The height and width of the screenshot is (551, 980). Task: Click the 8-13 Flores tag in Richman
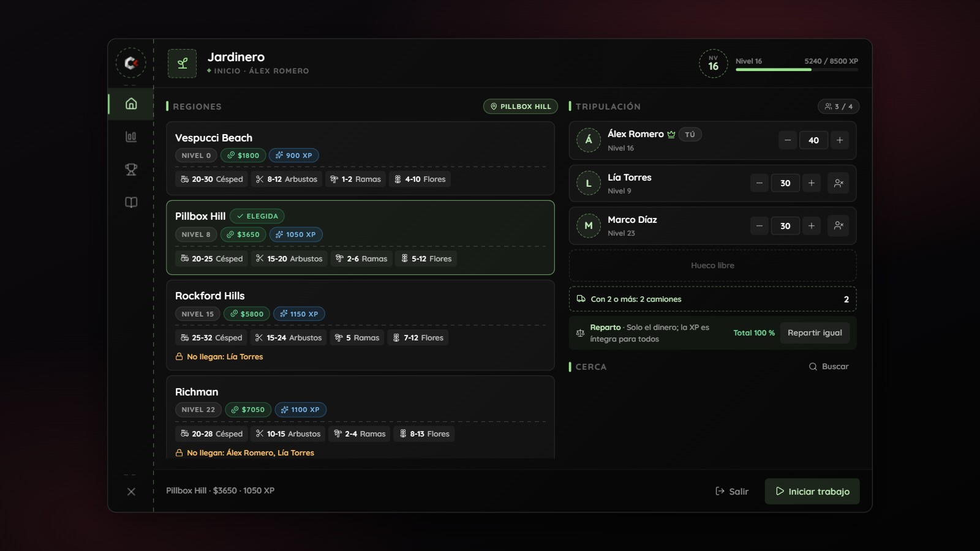coord(424,434)
